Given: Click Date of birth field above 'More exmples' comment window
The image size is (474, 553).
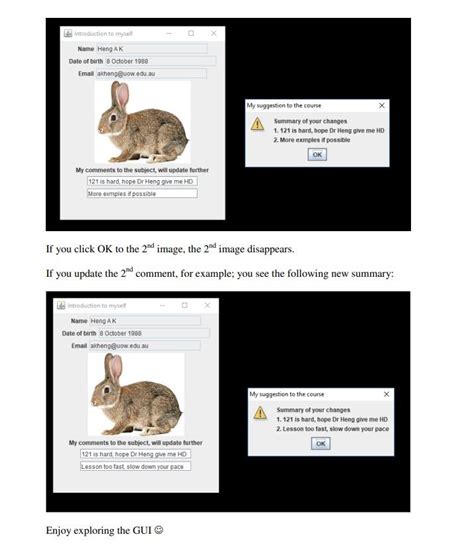Looking at the screenshot, I should (160, 61).
